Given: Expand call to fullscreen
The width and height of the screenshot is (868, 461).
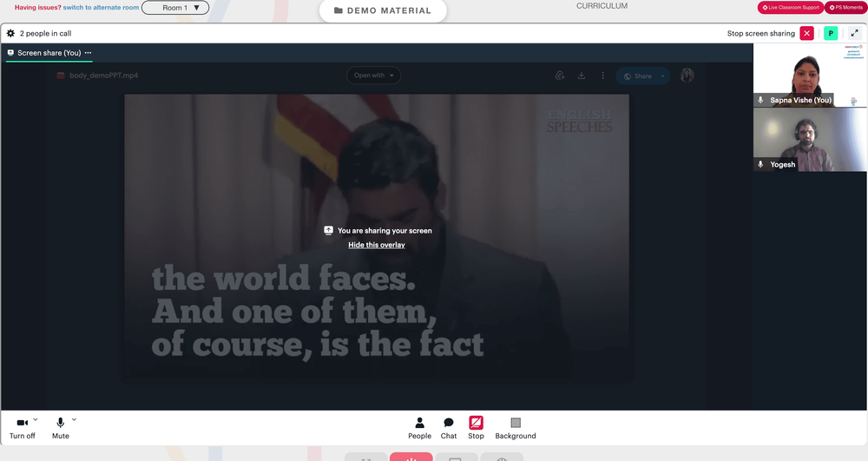Looking at the screenshot, I should coord(855,33).
